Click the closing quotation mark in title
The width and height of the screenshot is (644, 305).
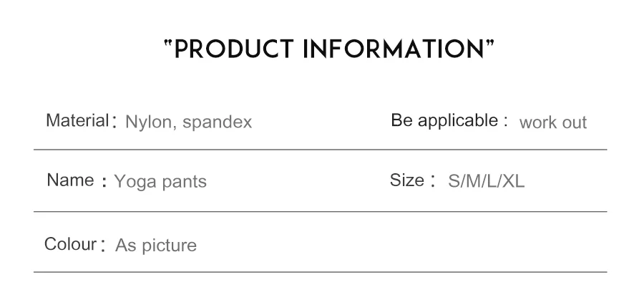click(490, 43)
